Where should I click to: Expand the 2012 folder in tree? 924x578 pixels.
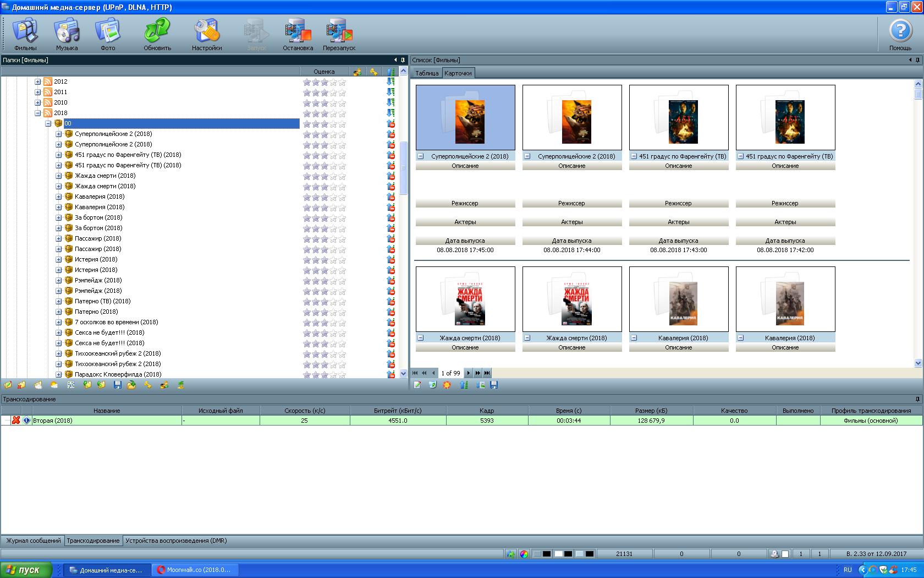pyautogui.click(x=38, y=81)
